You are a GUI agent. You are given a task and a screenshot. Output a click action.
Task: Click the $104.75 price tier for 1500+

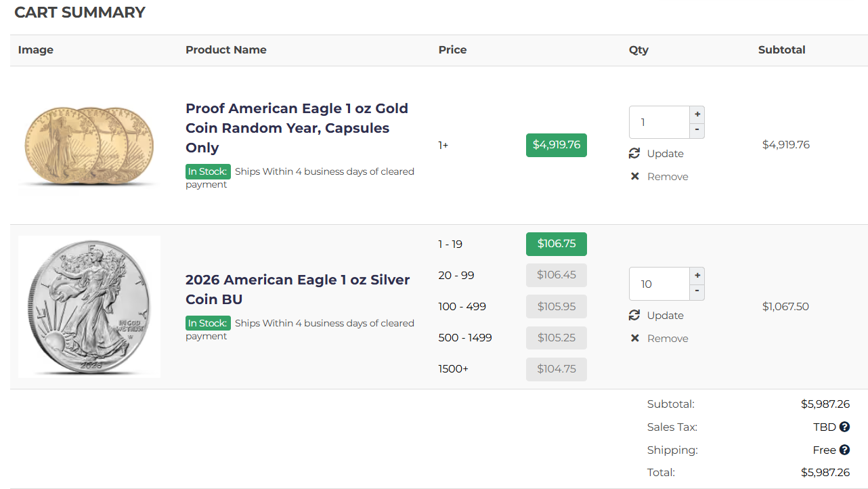[556, 369]
